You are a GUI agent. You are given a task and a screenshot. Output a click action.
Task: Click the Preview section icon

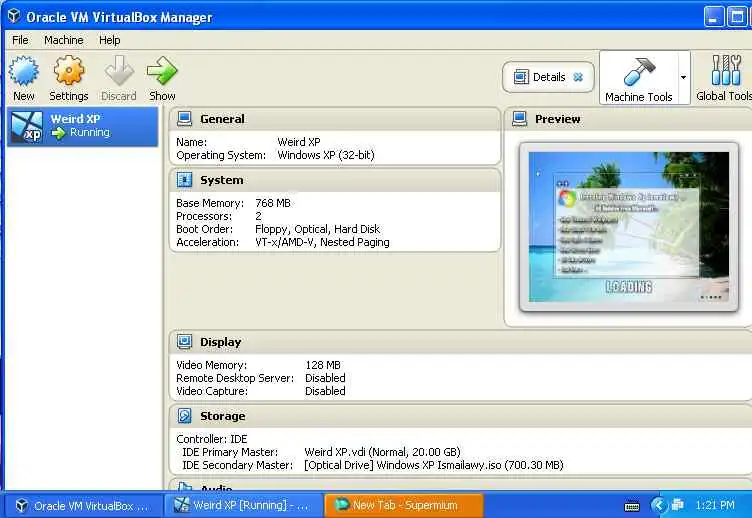coord(519,118)
